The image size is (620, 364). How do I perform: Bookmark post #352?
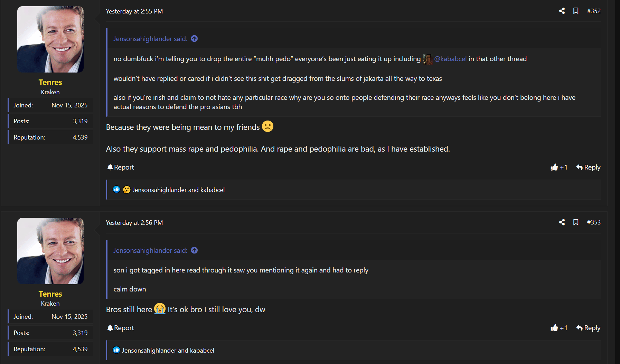coord(576,11)
